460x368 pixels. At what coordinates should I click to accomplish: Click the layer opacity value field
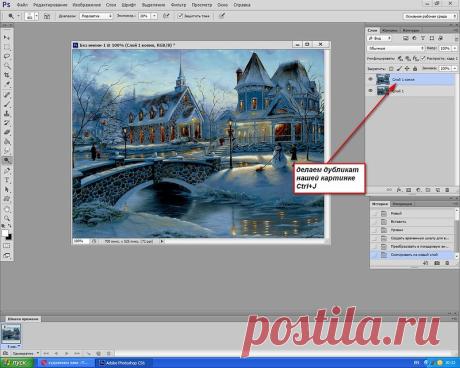(445, 48)
